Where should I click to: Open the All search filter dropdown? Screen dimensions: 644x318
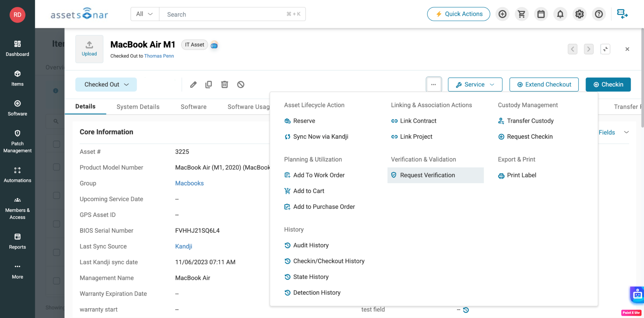tap(145, 14)
